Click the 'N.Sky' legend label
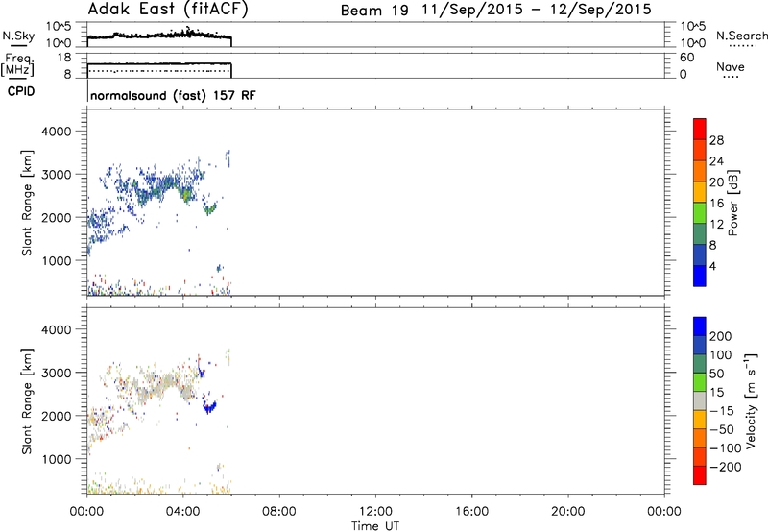The image size is (768, 532). (18, 36)
